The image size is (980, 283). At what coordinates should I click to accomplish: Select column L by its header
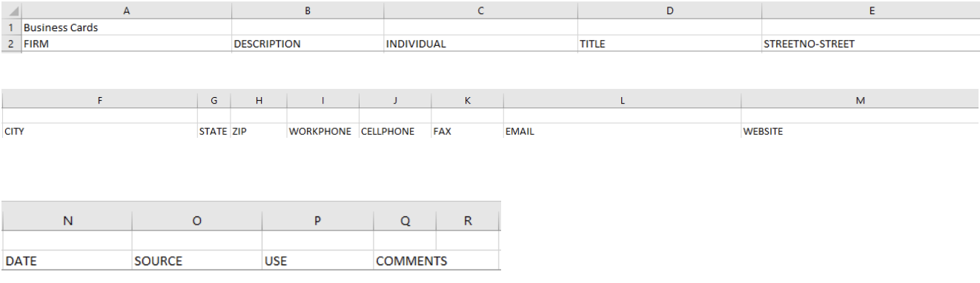pyautogui.click(x=622, y=100)
